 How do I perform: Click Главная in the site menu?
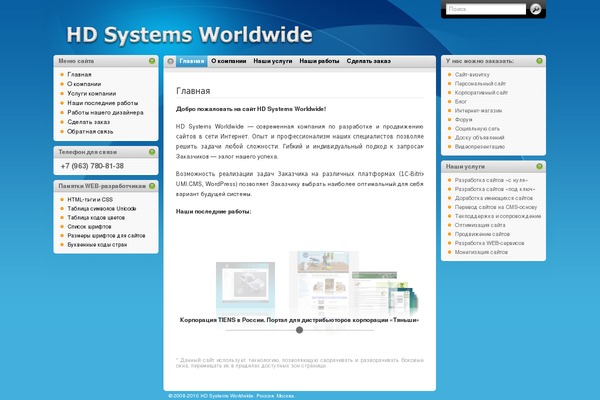79,74
